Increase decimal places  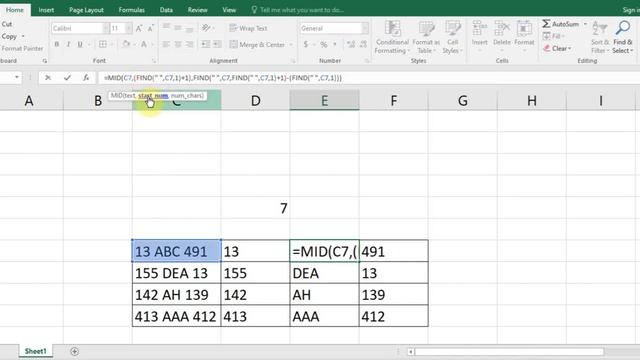[351, 44]
